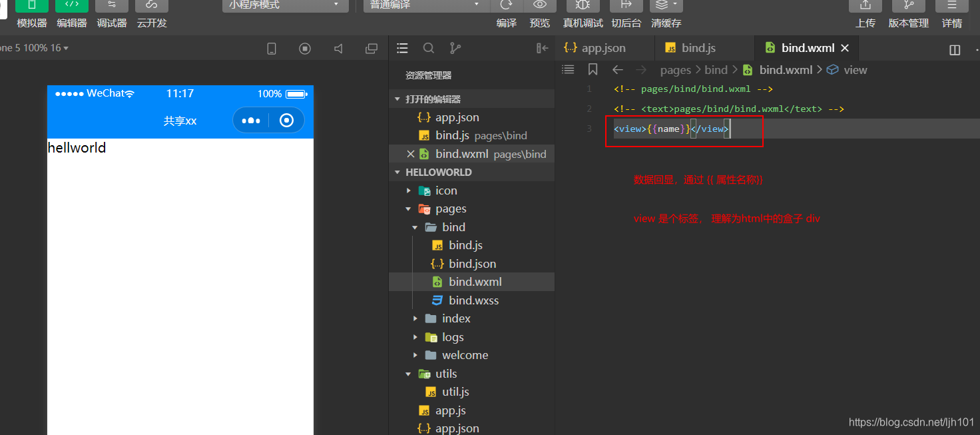Click the simulator capsule menu dots button
Image resolution: width=980 pixels, height=435 pixels.
click(251, 121)
